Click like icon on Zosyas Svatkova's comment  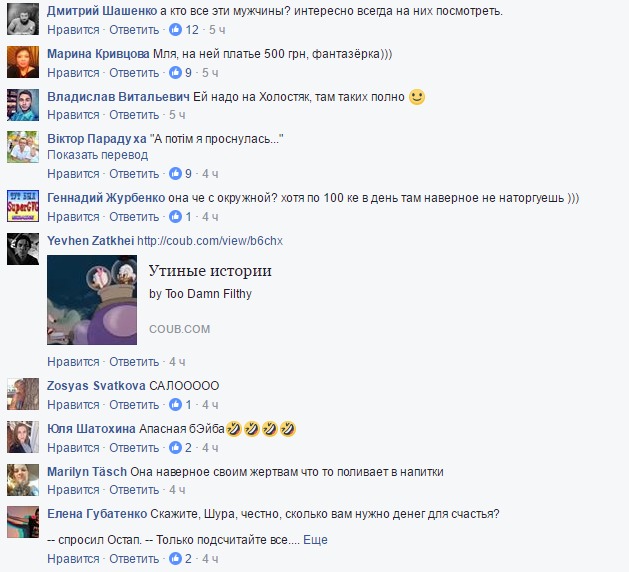175,404
